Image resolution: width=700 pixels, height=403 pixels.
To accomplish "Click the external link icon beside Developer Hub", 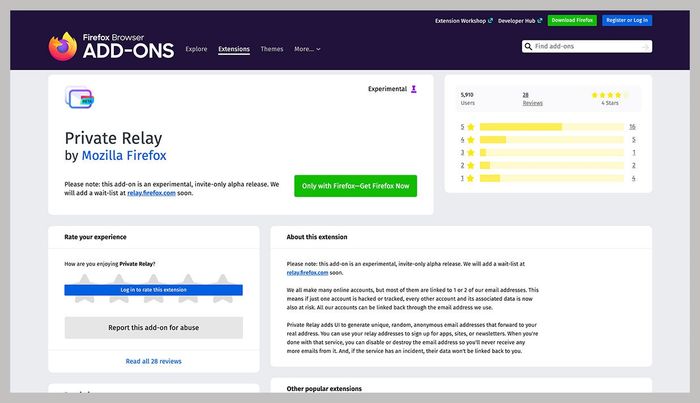I will (540, 21).
